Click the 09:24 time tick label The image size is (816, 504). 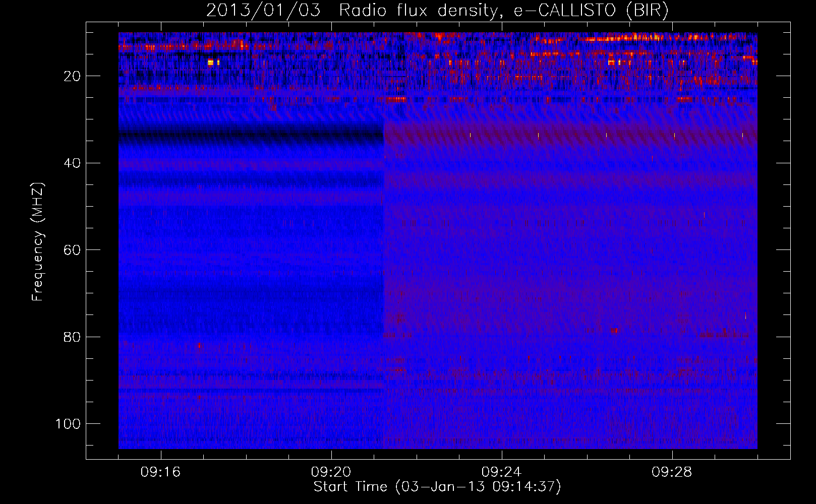click(501, 472)
